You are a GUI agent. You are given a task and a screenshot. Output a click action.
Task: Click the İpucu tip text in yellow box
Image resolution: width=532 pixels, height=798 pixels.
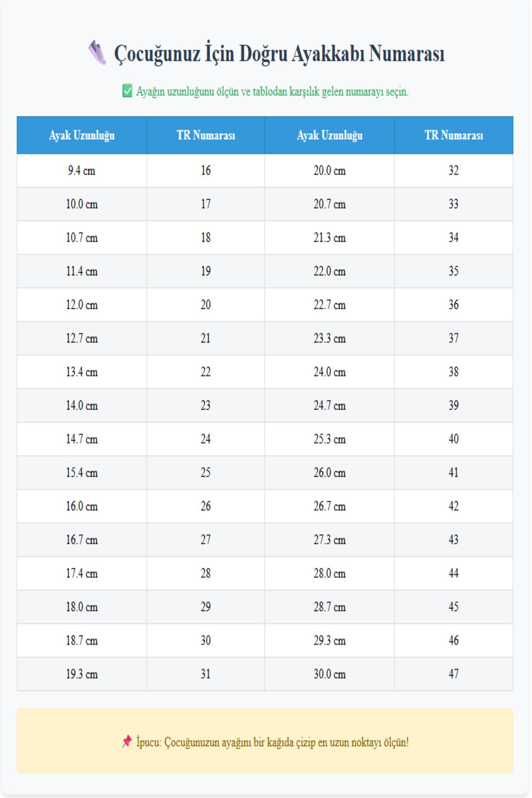272,742
